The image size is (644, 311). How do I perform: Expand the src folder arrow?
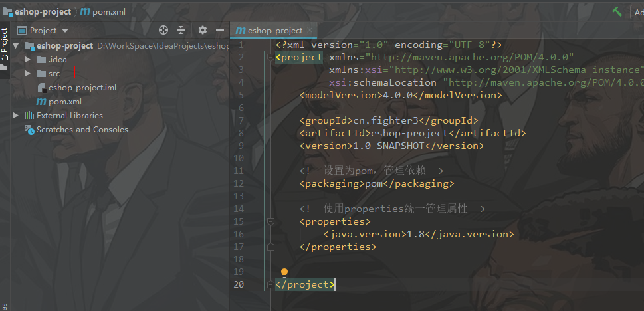pos(28,74)
